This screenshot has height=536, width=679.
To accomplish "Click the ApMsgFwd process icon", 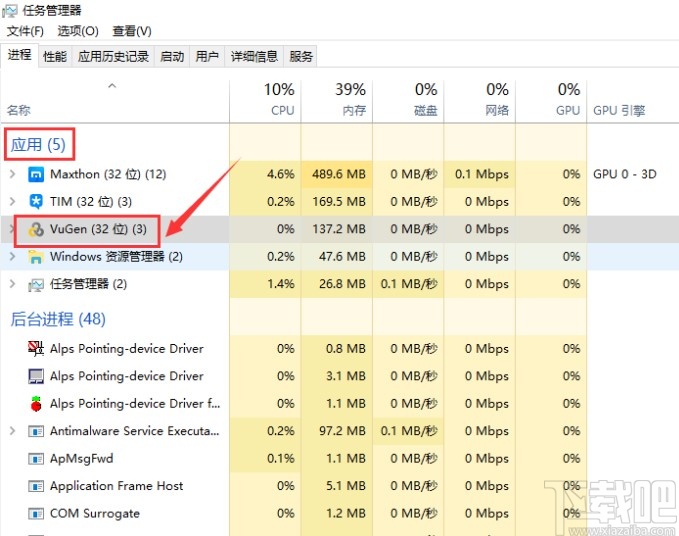I will 36,459.
